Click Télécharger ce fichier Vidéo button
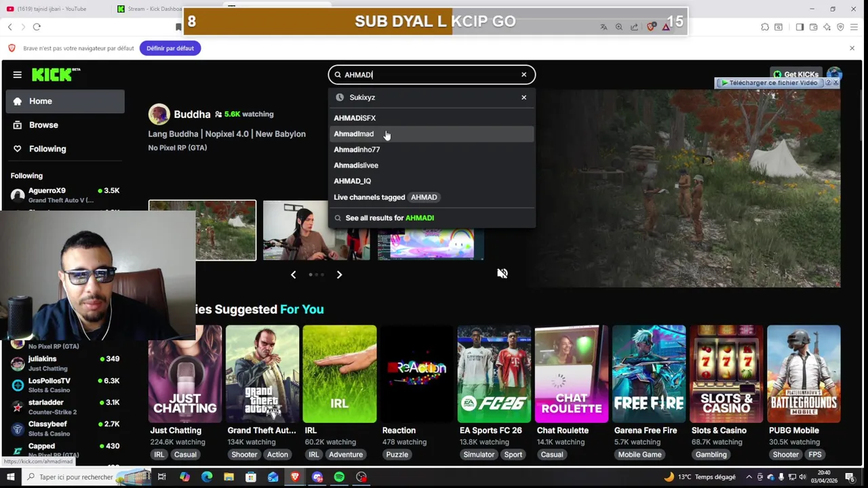This screenshot has width=868, height=488. 769,83
